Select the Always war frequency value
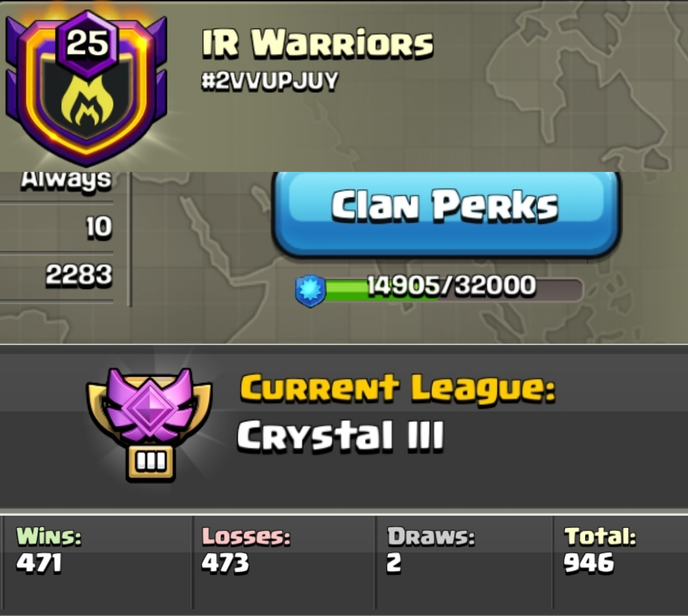This screenshot has height=616, width=688. point(66,179)
